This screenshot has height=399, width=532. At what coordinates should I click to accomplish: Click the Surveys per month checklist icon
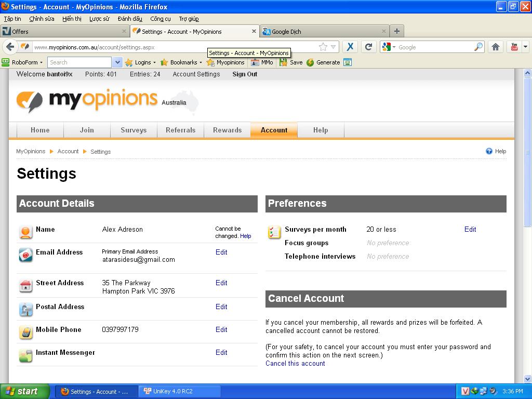point(274,232)
